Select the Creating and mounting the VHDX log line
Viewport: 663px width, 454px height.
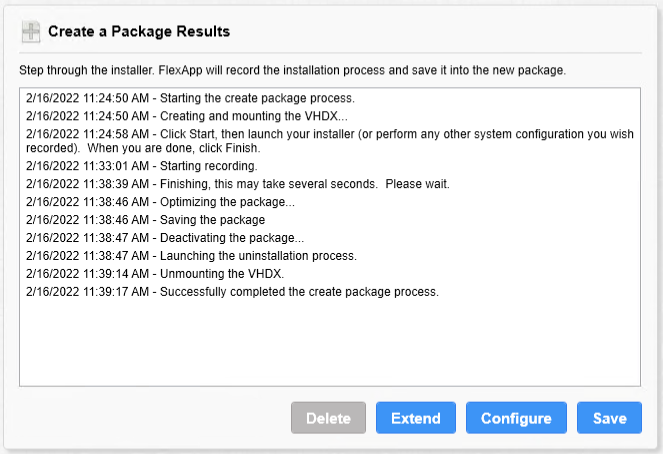(x=187, y=116)
